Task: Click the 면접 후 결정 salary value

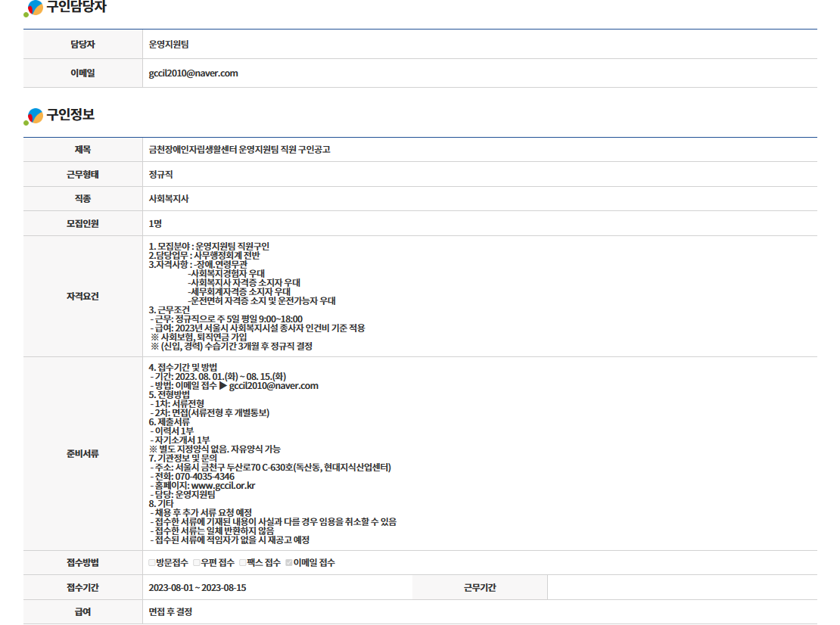Action: tap(170, 612)
